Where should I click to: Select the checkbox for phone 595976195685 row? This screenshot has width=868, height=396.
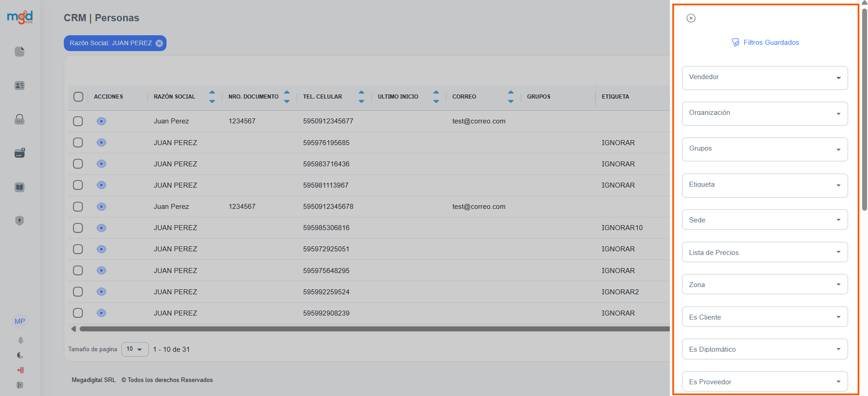(78, 142)
